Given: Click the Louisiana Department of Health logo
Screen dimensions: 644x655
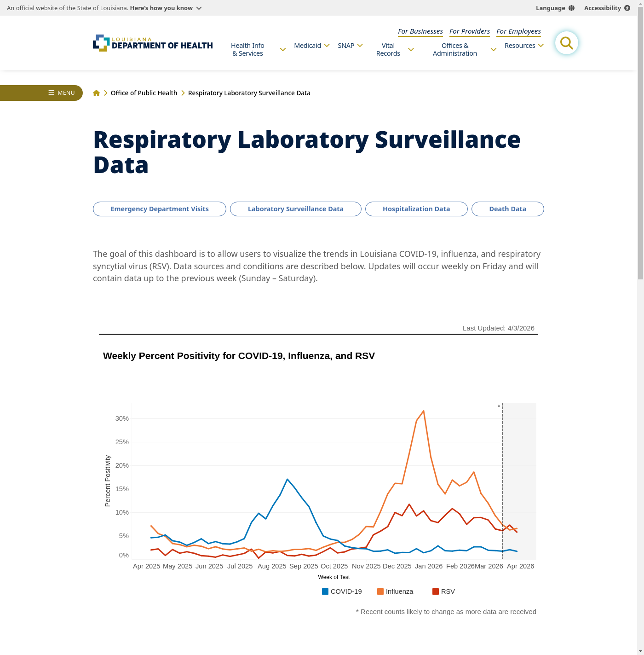Looking at the screenshot, I should click(x=153, y=43).
